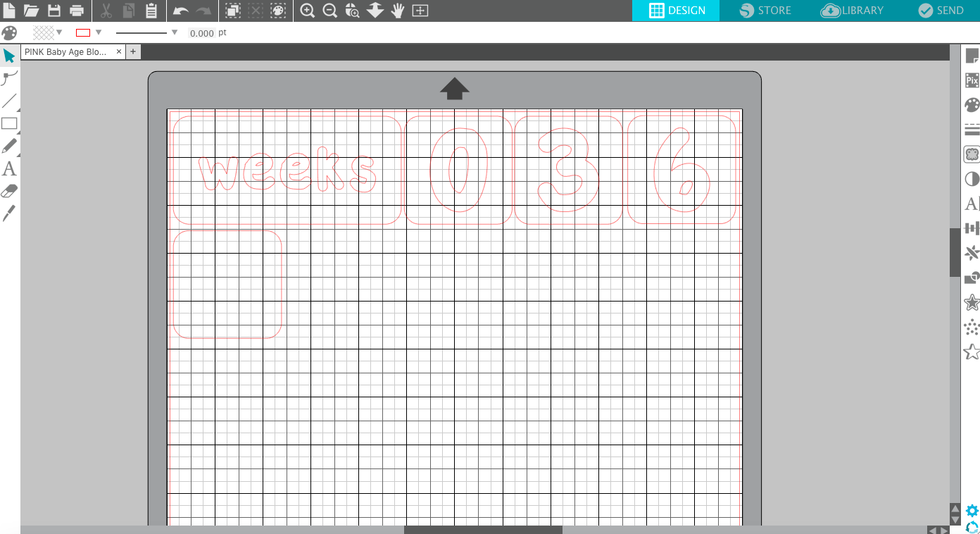Click the Select All icon
Image resolution: width=980 pixels, height=534 pixels.
coord(233,11)
